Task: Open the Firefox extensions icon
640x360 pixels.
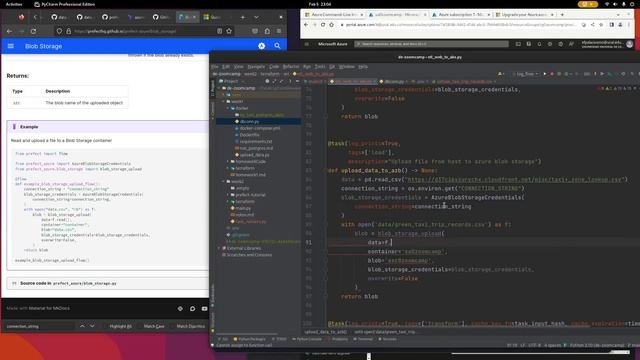Action: click(267, 31)
